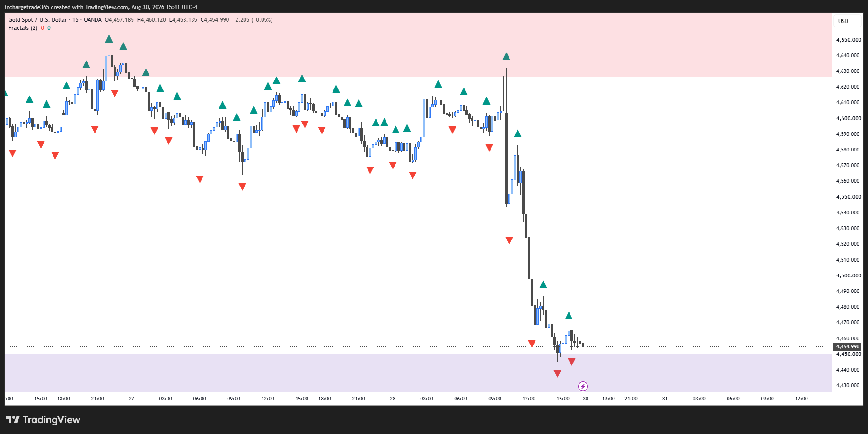
Task: Click the TradingView logo
Action: click(43, 420)
